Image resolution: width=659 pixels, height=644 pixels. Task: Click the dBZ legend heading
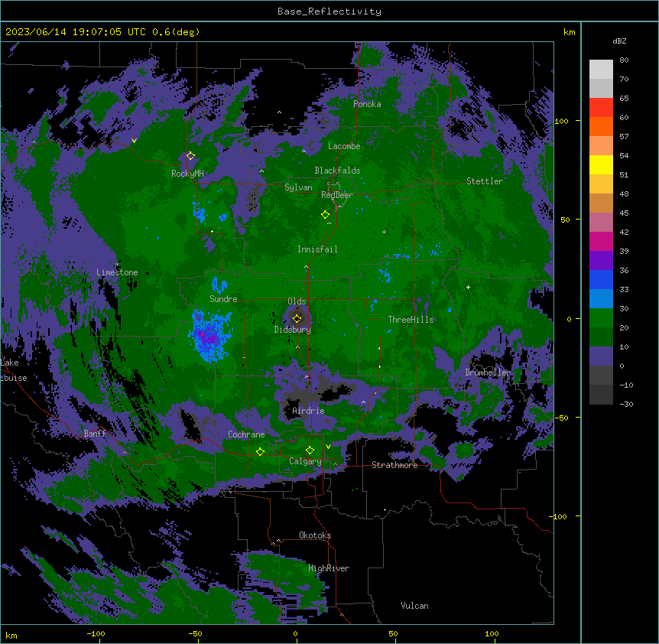click(619, 41)
